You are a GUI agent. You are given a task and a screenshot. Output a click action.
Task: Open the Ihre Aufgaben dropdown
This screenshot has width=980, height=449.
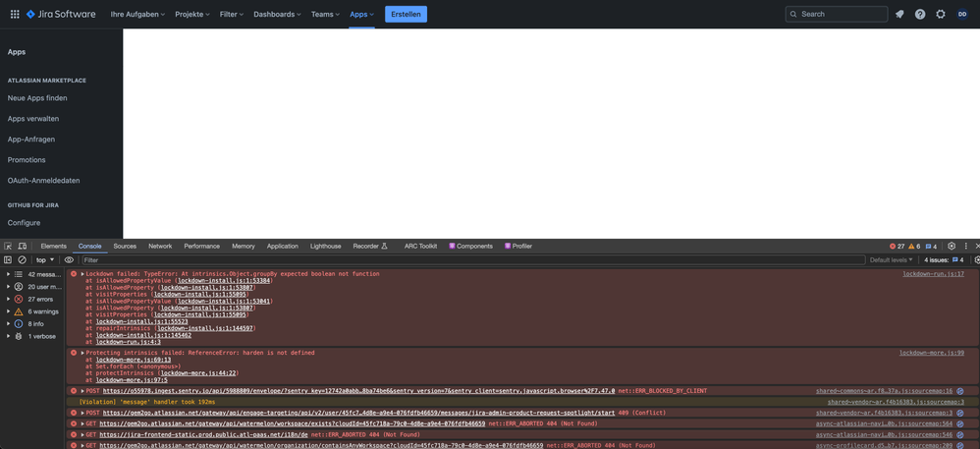137,14
